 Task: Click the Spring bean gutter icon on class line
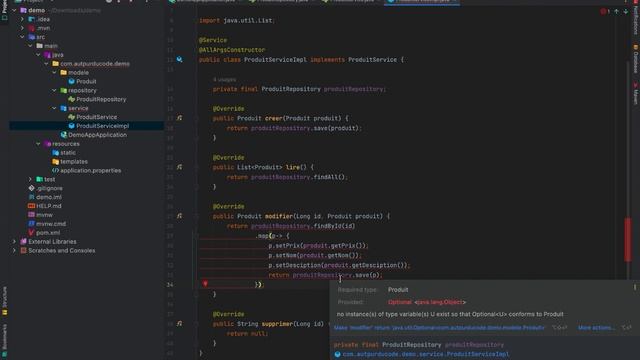coord(179,60)
